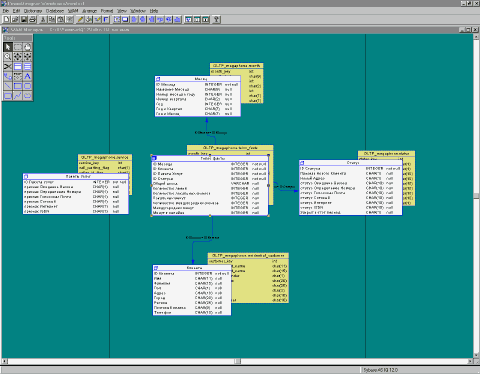Open the Format menu

coord(107,11)
